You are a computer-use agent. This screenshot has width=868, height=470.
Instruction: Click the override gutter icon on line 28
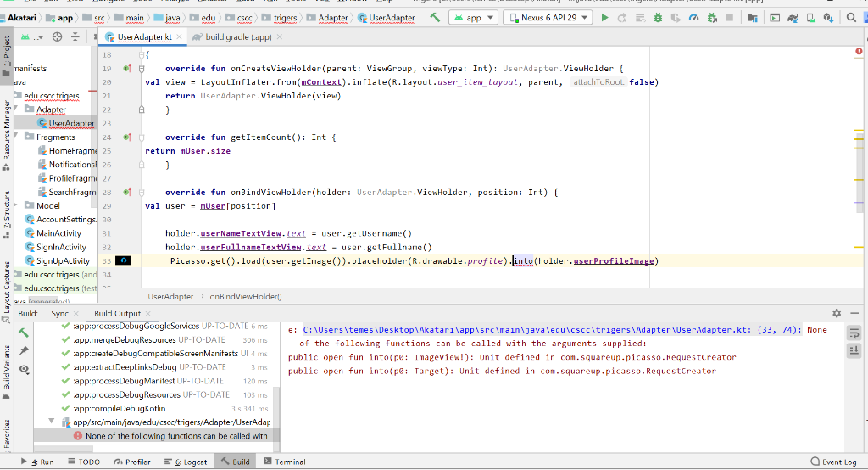pos(127,193)
